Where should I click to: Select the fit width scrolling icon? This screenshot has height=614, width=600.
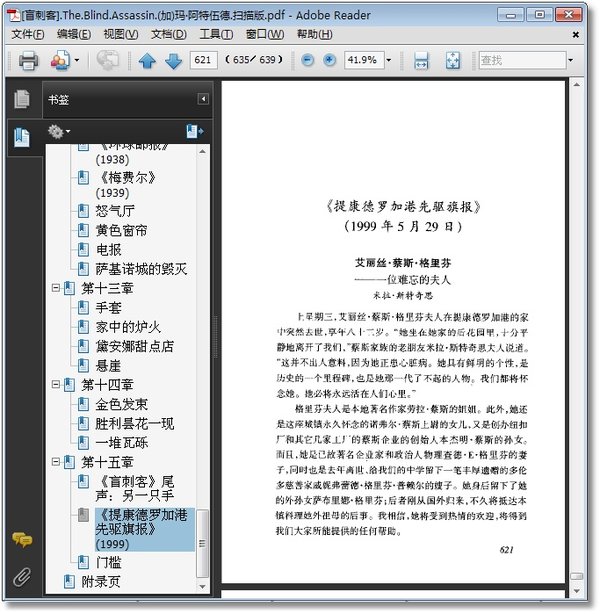click(x=421, y=61)
